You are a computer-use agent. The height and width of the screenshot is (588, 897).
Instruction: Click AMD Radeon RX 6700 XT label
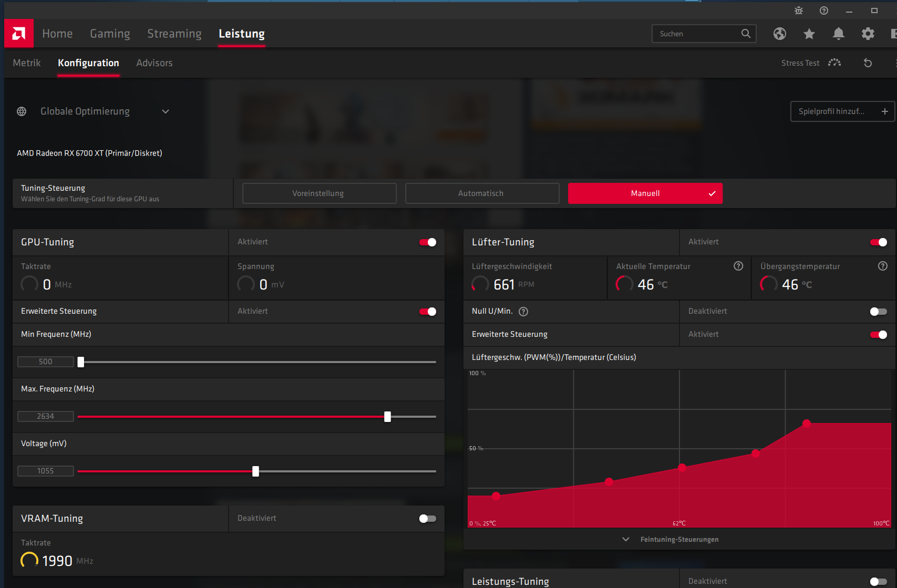click(89, 153)
